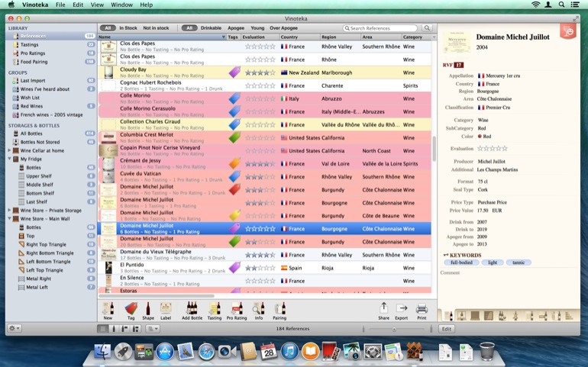Click the Pro Rating toolbar icon
The width and height of the screenshot is (588, 367).
[237, 308]
